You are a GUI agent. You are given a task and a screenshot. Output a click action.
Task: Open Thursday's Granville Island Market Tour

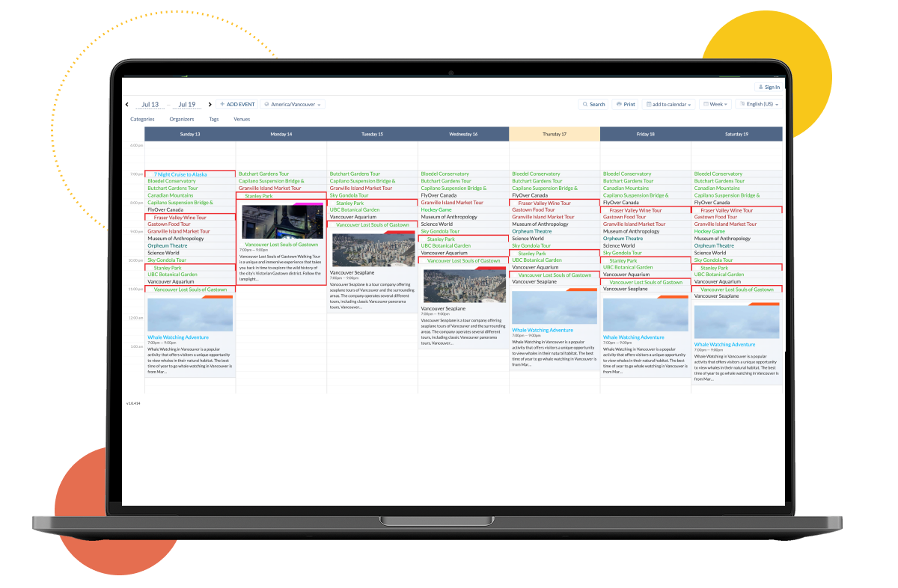coord(543,217)
